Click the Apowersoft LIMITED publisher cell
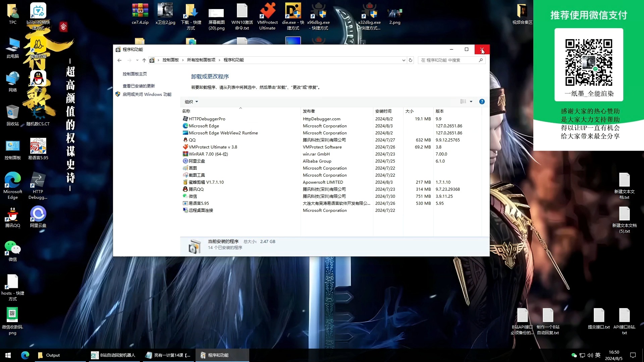The width and height of the screenshot is (644, 362). 323,182
